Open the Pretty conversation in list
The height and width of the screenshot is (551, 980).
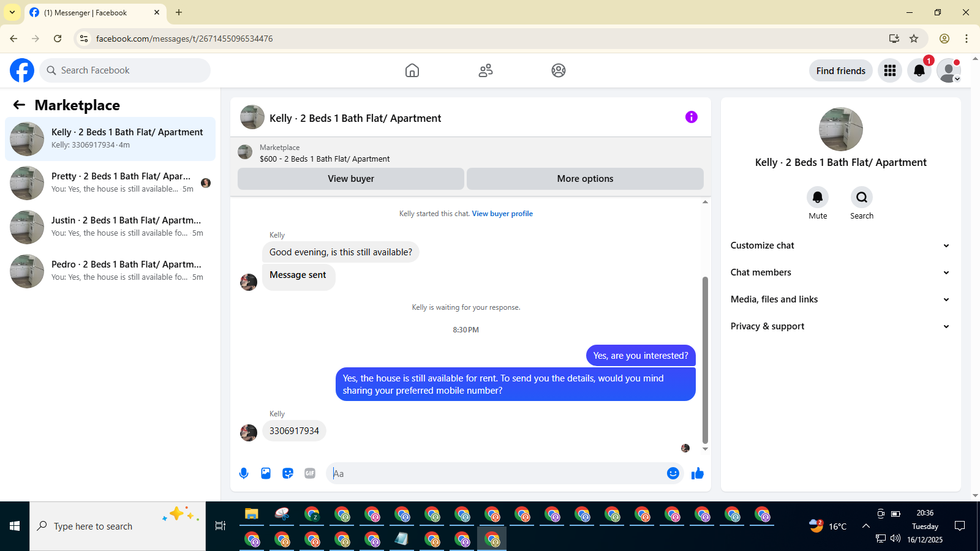pyautogui.click(x=110, y=183)
